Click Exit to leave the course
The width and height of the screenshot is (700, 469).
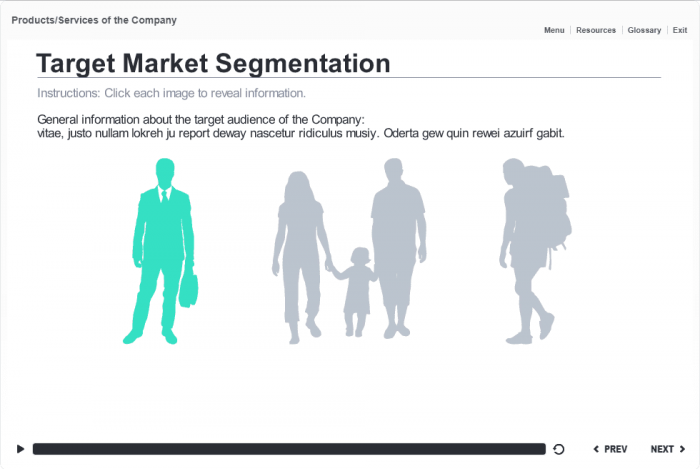[x=680, y=30]
